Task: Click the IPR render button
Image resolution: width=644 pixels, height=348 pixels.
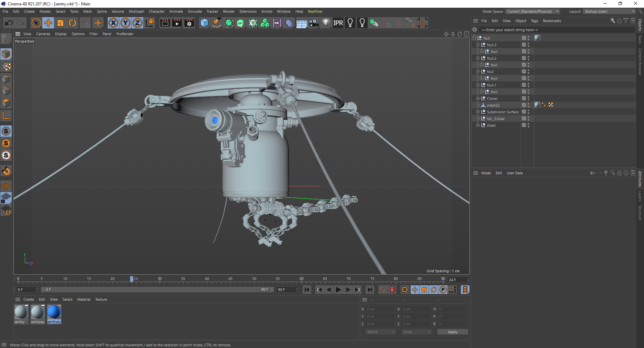Action: (x=338, y=23)
